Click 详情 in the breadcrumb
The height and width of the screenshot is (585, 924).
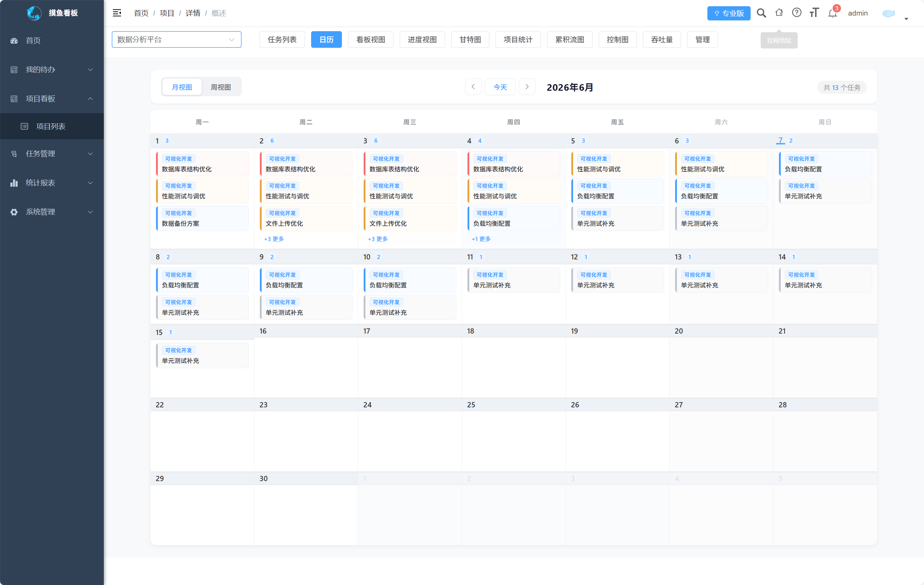[193, 13]
